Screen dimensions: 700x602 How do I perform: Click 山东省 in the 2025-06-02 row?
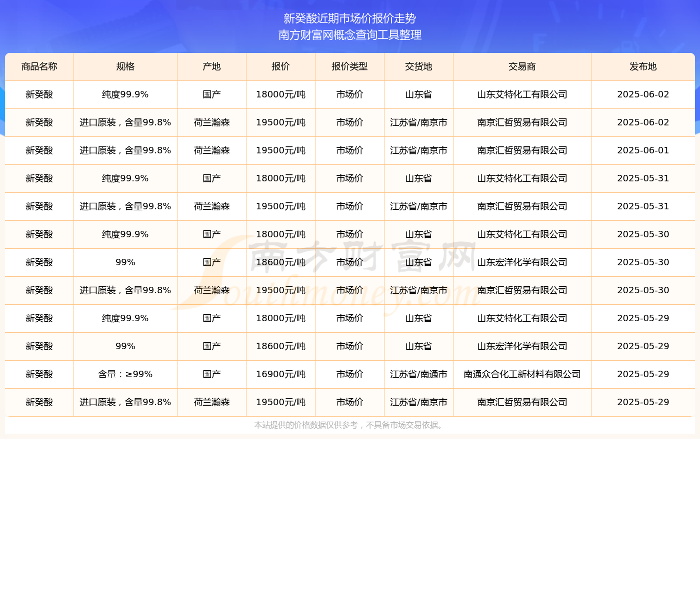coord(419,95)
